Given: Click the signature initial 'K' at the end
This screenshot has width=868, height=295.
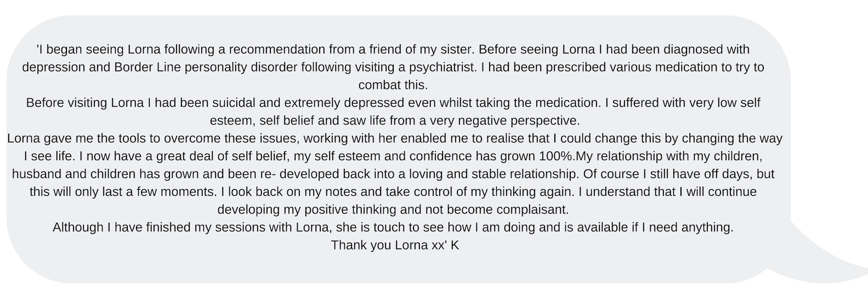Looking at the screenshot, I should 455,245.
